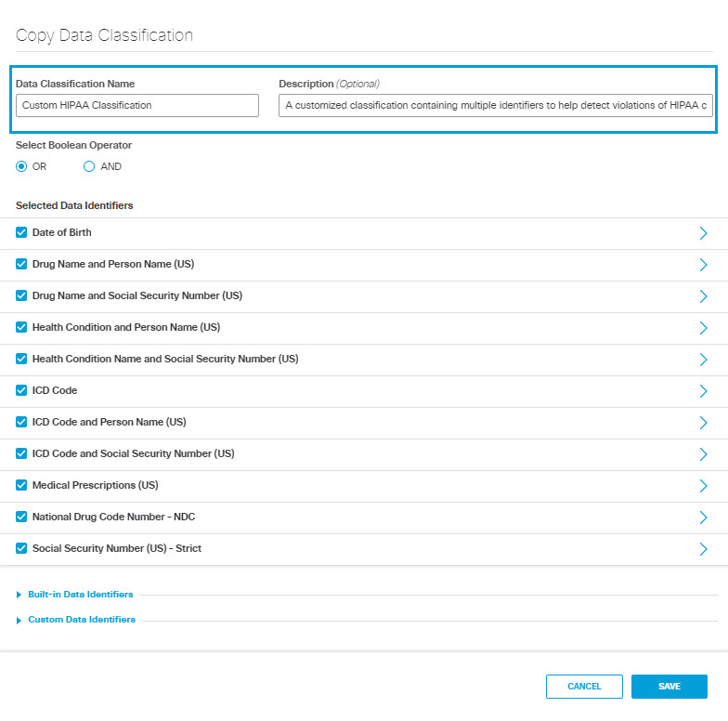Open chevron on the ICD Code row

[703, 391]
